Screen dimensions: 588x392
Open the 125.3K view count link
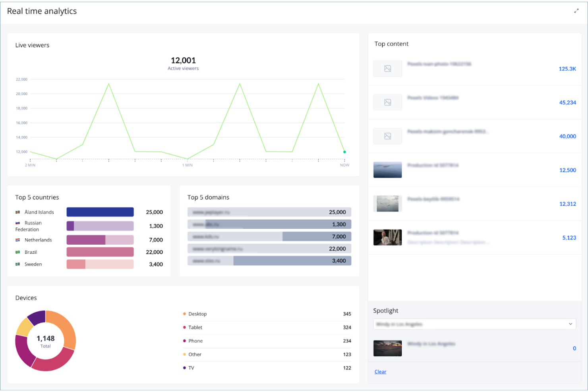pos(567,68)
